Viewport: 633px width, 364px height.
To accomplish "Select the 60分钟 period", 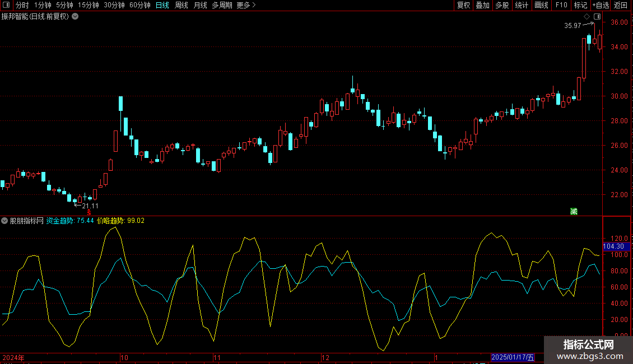I will tap(139, 5).
